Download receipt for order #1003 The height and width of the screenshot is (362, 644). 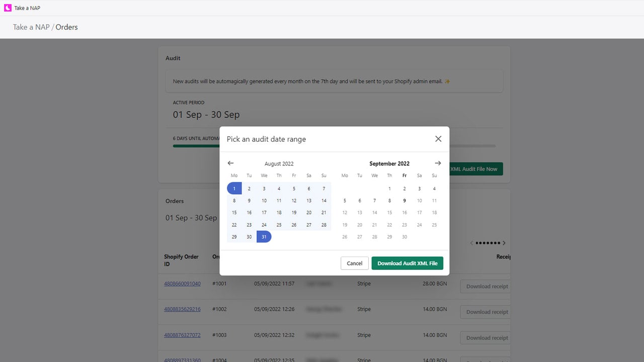(x=486, y=338)
